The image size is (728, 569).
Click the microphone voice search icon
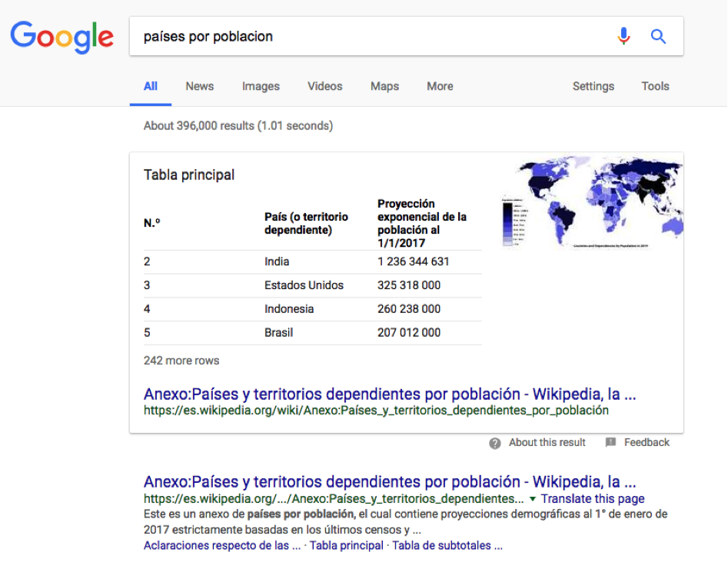pyautogui.click(x=623, y=36)
